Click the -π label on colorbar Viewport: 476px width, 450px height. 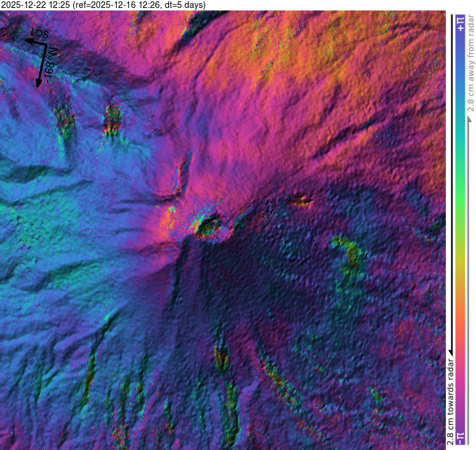(460, 436)
